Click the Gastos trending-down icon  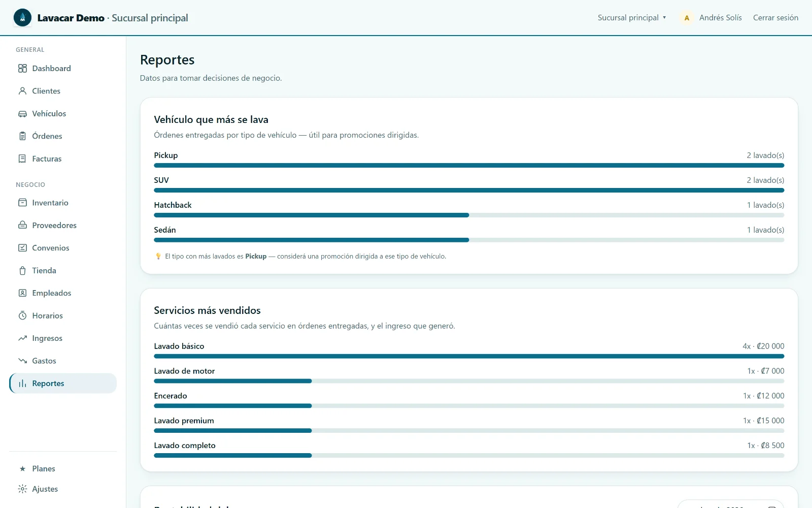[x=22, y=361]
